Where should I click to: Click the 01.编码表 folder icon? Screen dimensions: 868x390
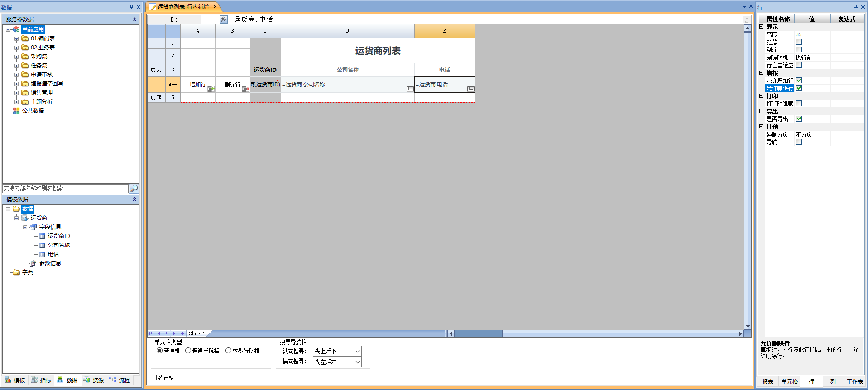25,38
